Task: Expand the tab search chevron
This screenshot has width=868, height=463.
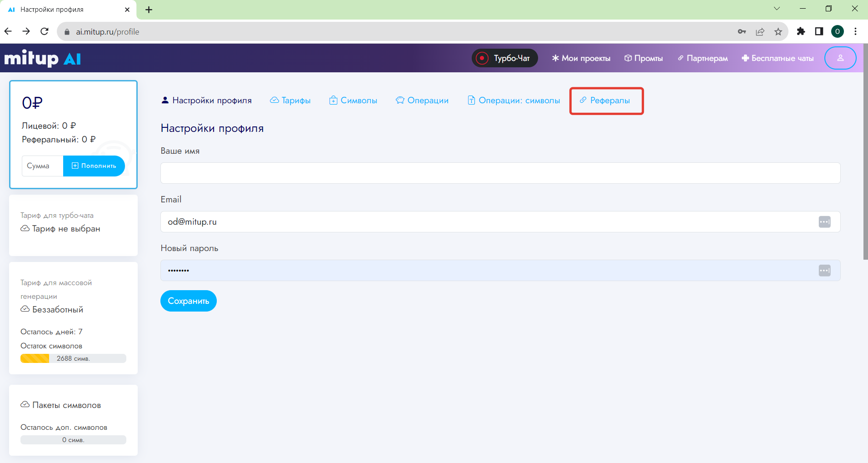Action: (777, 9)
